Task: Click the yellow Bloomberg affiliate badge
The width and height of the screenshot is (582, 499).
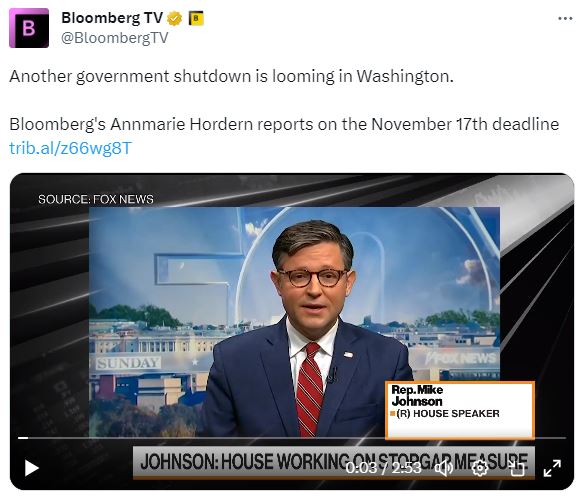Action: point(196,18)
